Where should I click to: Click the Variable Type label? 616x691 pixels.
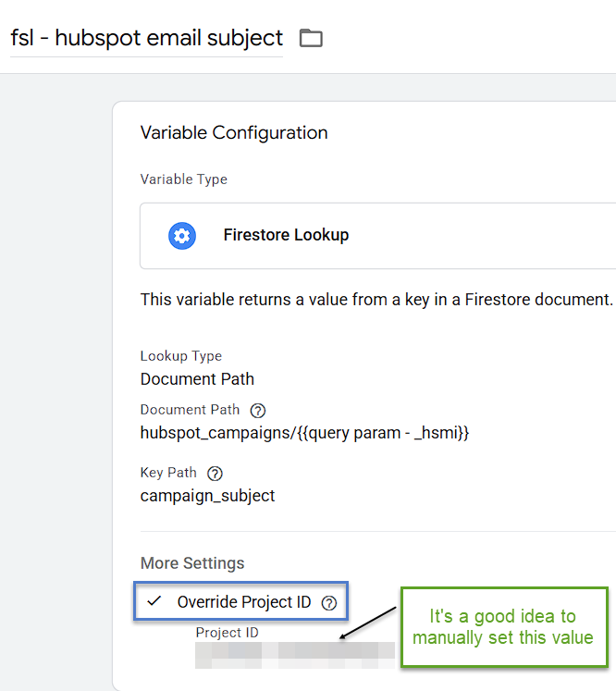pos(184,179)
